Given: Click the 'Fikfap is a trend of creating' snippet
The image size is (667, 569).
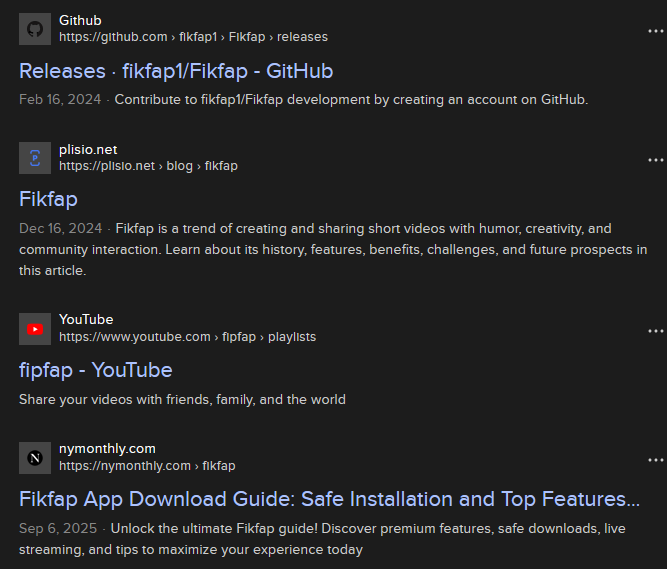Looking at the screenshot, I should pos(333,250).
